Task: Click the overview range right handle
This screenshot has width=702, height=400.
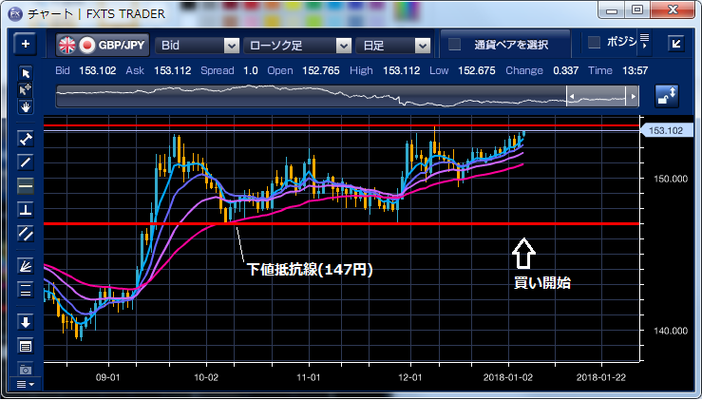Action: (x=632, y=96)
